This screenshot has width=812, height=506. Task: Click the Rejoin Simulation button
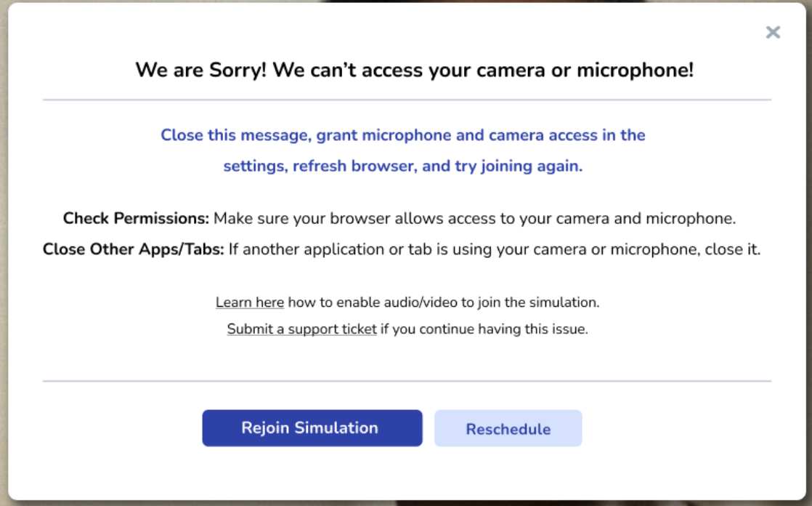[x=312, y=428]
